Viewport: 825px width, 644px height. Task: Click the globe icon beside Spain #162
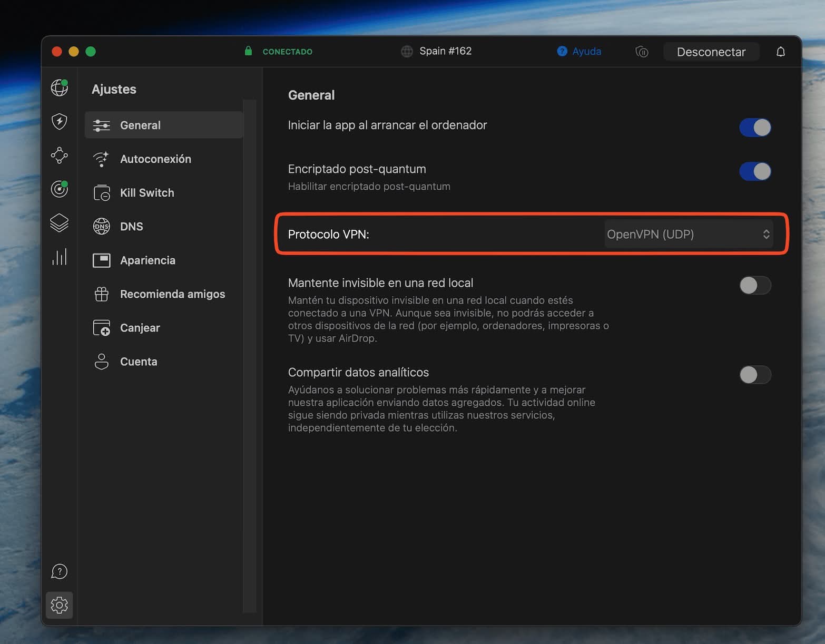click(x=407, y=51)
